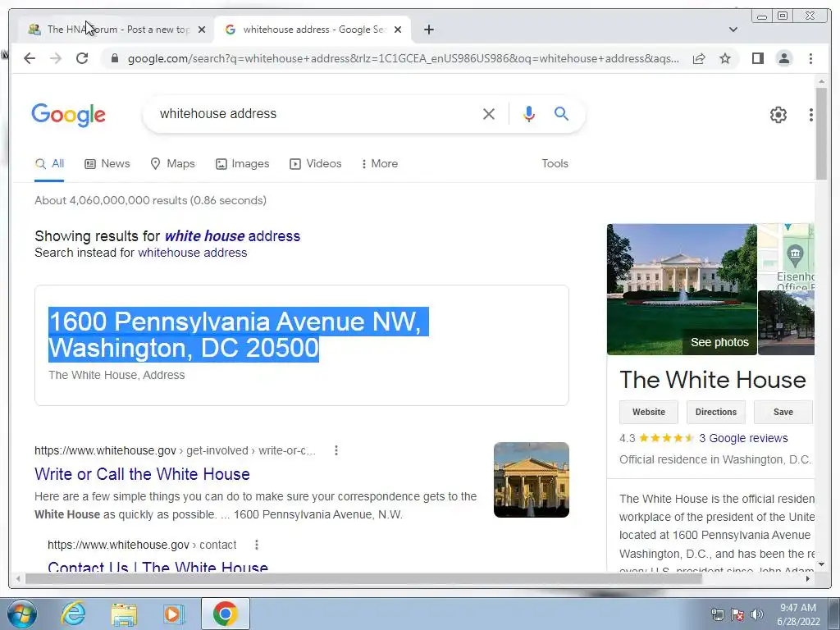Open the Action Center flag icon
This screenshot has height=630, width=840.
tap(737, 614)
